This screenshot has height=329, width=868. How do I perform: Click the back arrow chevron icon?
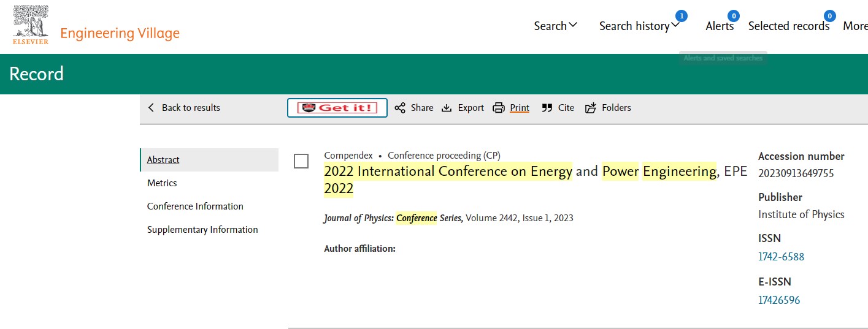152,108
